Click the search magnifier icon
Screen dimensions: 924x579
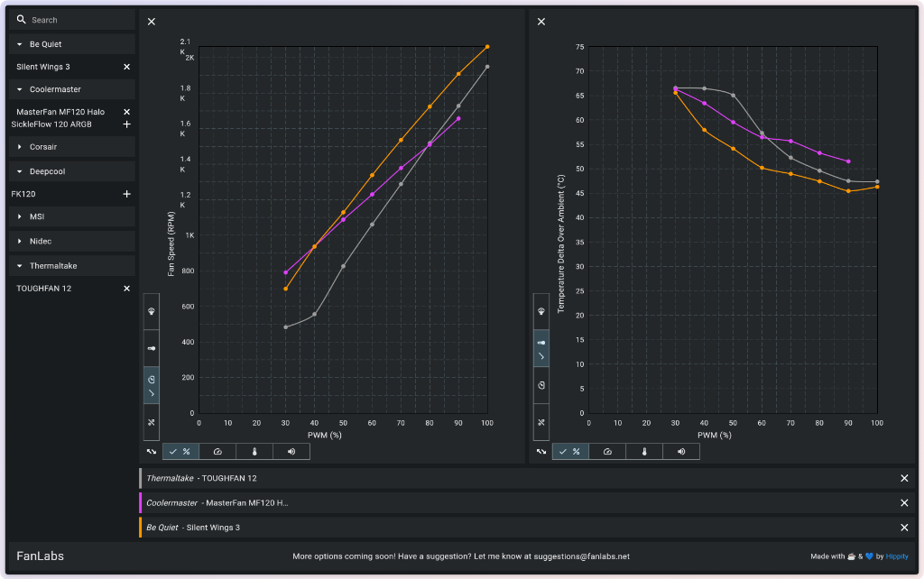pos(22,20)
